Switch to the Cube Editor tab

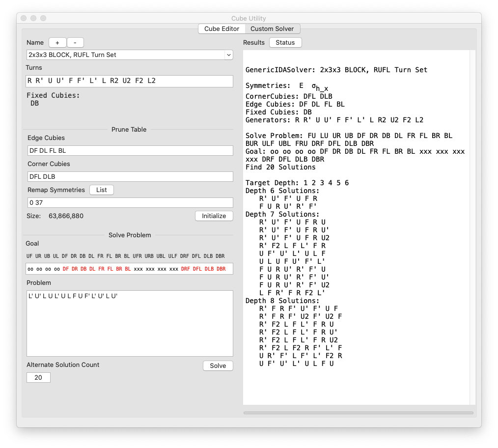(x=221, y=29)
